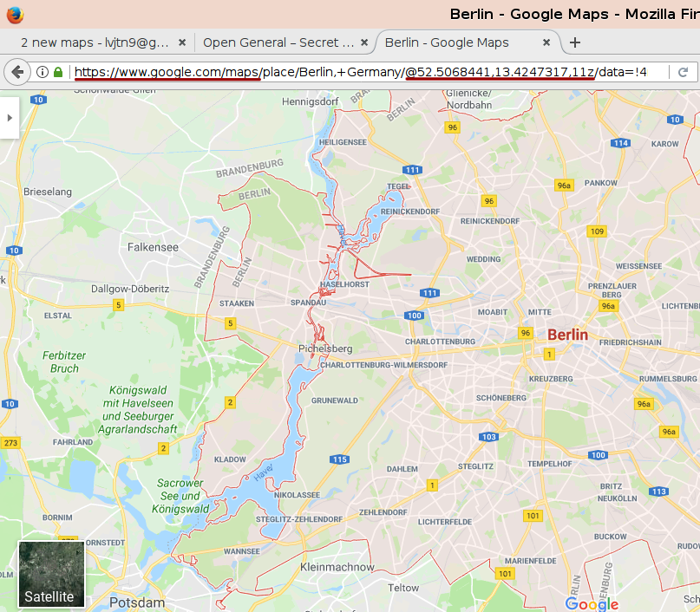Switch to the '2 new maps' tab
This screenshot has height=612, width=700.
pos(95,42)
